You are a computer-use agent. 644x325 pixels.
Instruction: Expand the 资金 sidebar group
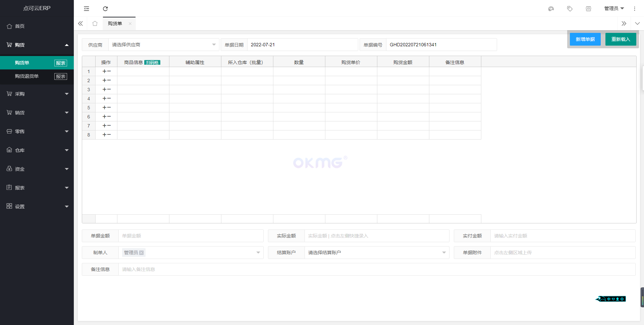(x=37, y=169)
